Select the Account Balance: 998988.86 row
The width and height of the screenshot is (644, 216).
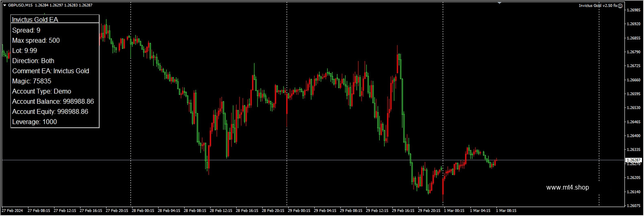(53, 101)
